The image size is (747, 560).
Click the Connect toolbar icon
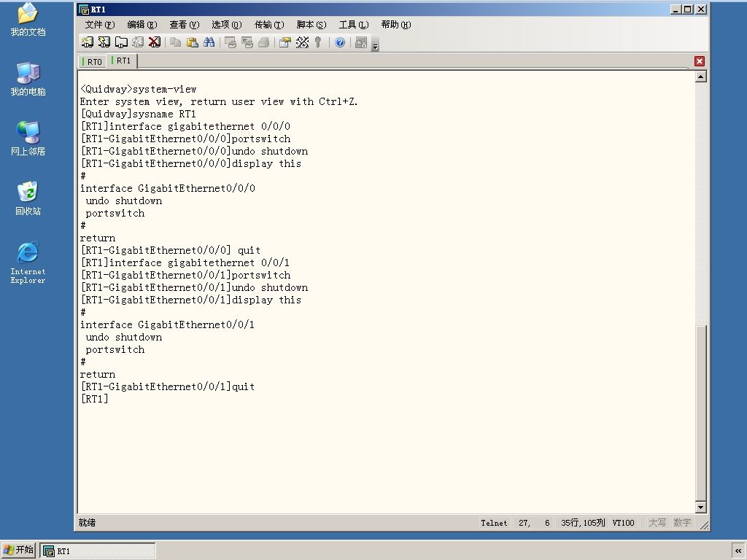tap(88, 42)
